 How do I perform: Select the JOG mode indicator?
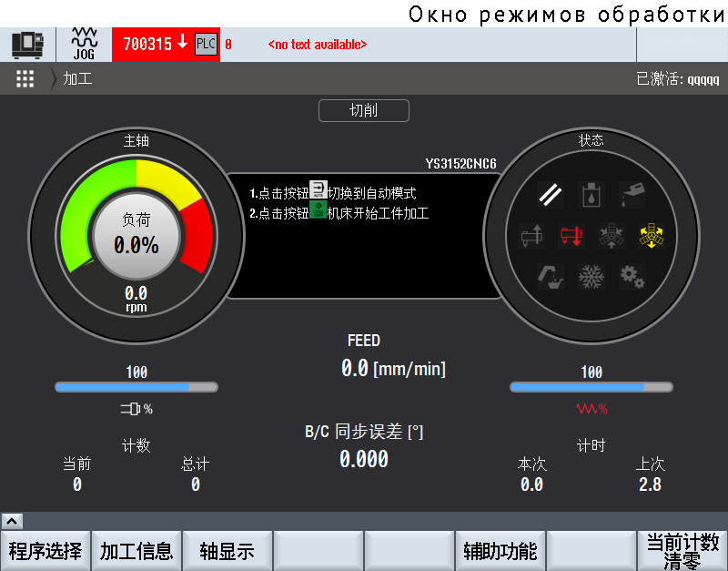tap(84, 44)
